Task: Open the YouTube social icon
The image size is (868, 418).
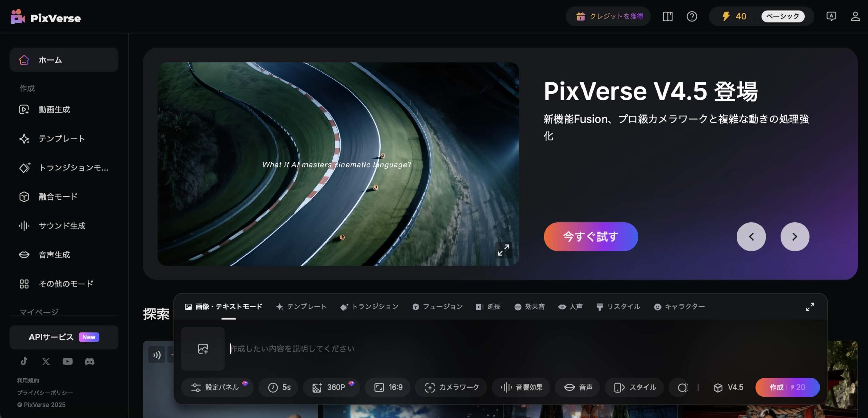Action: 67,361
